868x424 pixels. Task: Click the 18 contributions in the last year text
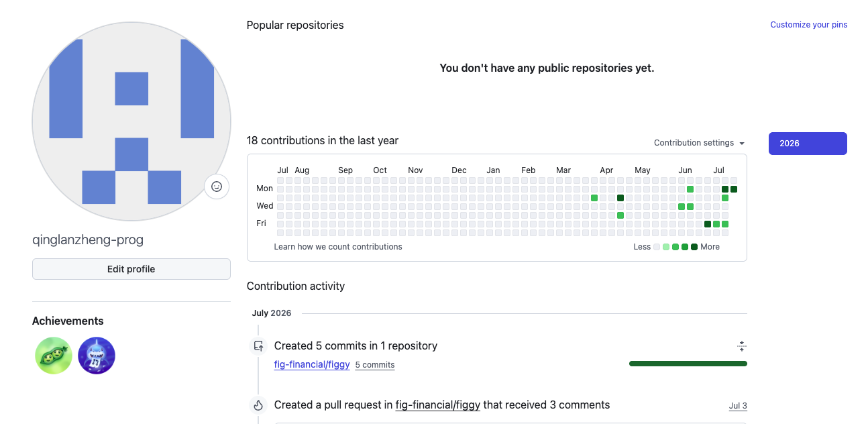coord(323,140)
